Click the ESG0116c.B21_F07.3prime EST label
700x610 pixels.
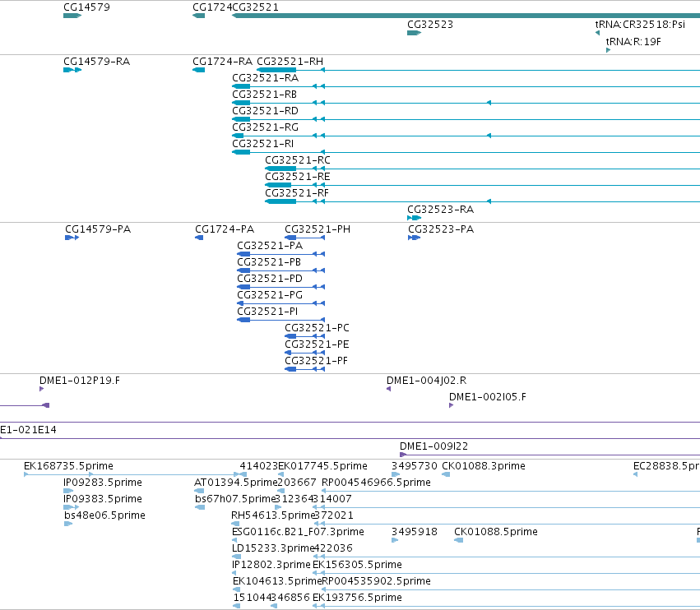298,532
